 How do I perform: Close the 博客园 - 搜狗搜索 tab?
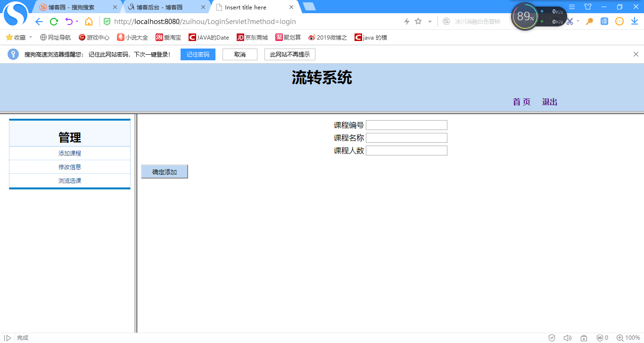tap(115, 8)
